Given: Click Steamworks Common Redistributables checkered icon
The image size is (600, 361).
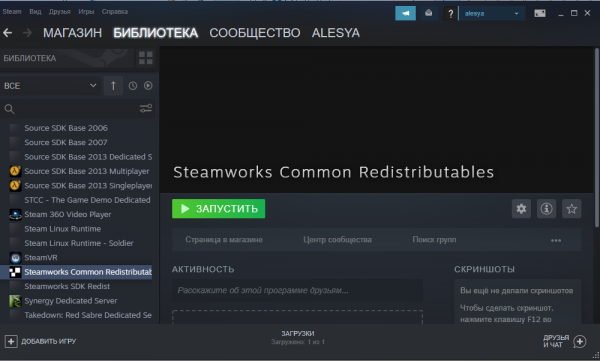Looking at the screenshot, I should pyautogui.click(x=15, y=272).
